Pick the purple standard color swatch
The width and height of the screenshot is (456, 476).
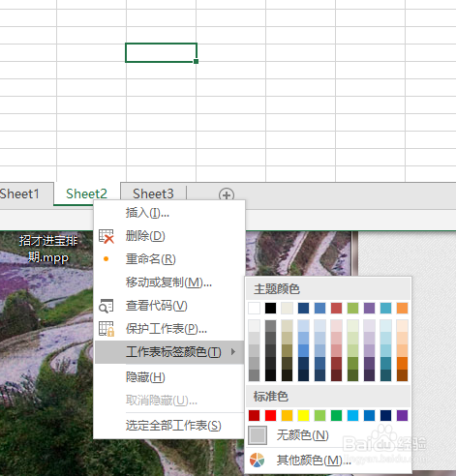(x=402, y=415)
